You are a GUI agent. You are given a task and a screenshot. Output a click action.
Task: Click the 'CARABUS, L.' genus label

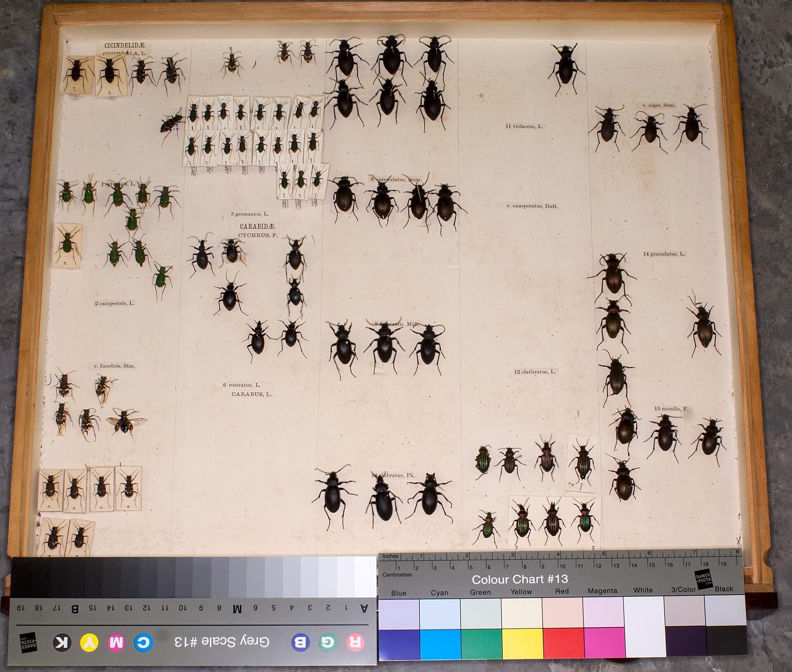[x=251, y=394]
